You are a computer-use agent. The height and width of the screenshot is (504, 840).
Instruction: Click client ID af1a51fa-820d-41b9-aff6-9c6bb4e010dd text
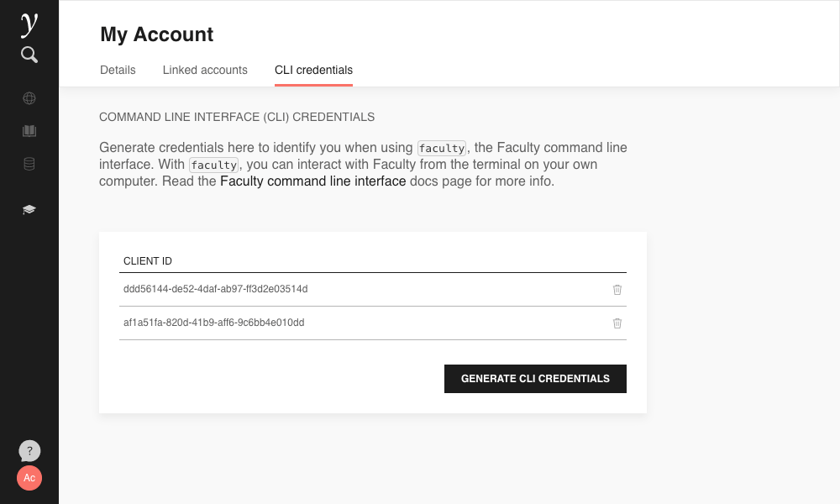click(x=213, y=323)
